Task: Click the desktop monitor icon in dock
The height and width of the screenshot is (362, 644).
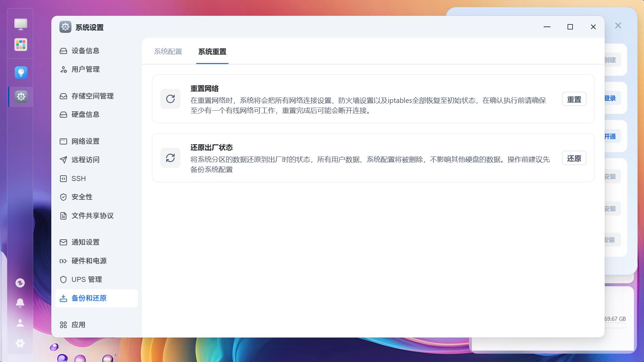Action: [21, 24]
